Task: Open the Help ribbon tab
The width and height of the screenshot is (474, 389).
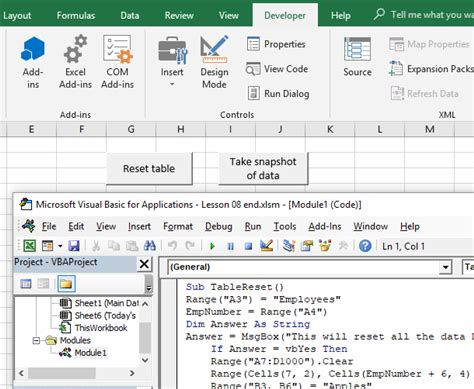Action: [x=341, y=15]
